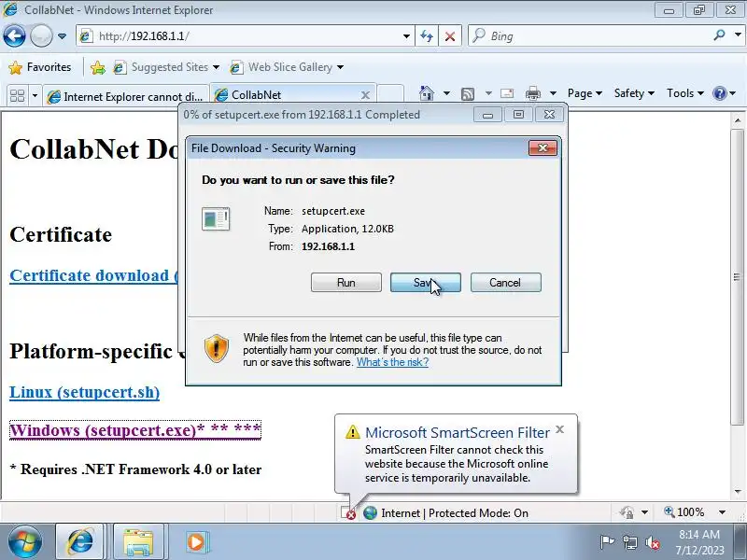747x560 pixels.
Task: Click the network tray icon
Action: tap(630, 542)
